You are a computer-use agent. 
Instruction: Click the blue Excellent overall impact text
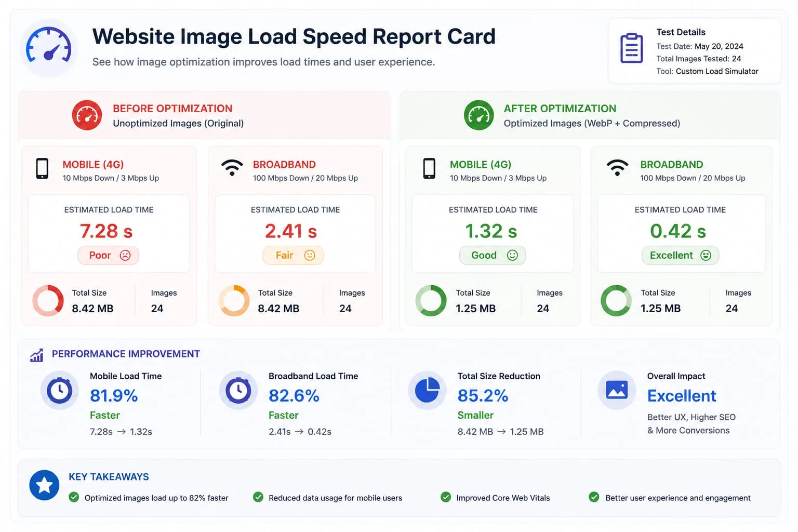click(682, 396)
